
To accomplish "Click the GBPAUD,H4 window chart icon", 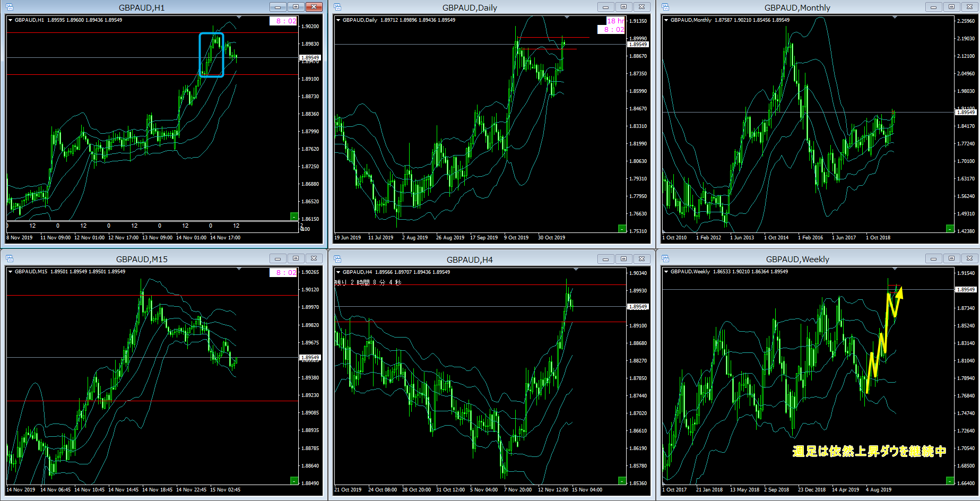I will (337, 259).
